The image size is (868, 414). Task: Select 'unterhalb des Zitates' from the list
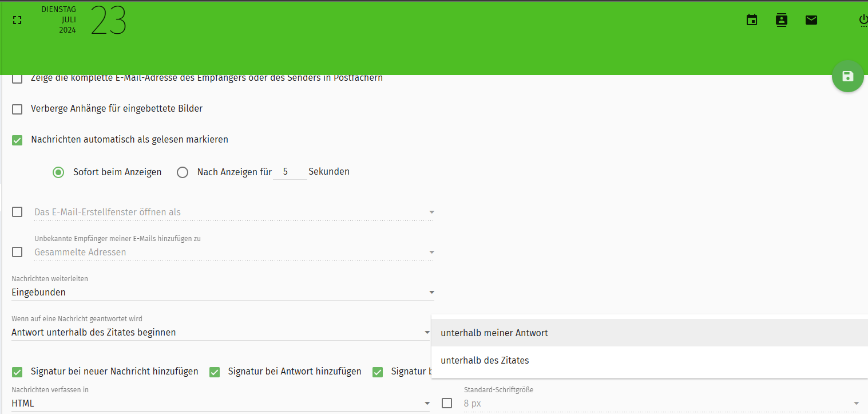tap(485, 360)
